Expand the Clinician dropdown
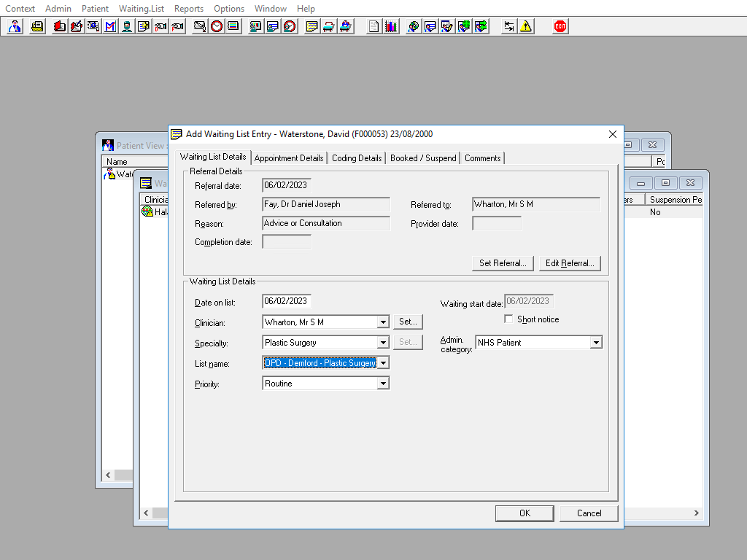The image size is (747, 560). coord(383,322)
